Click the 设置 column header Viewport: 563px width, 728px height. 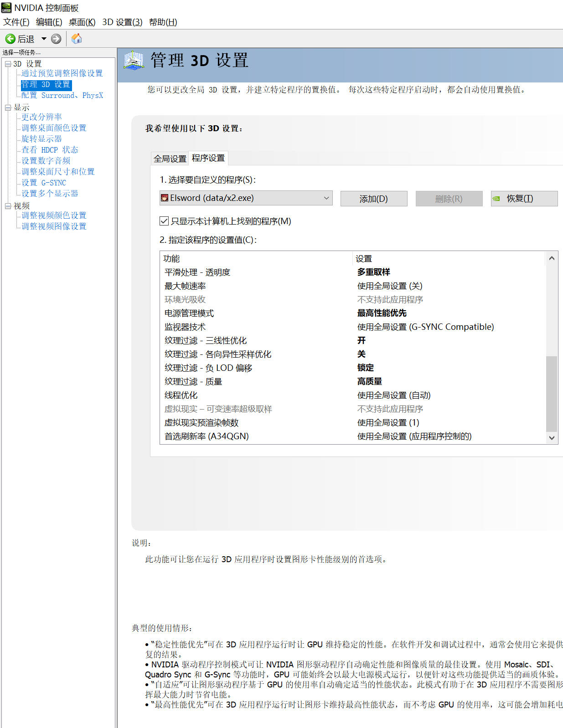click(449, 259)
